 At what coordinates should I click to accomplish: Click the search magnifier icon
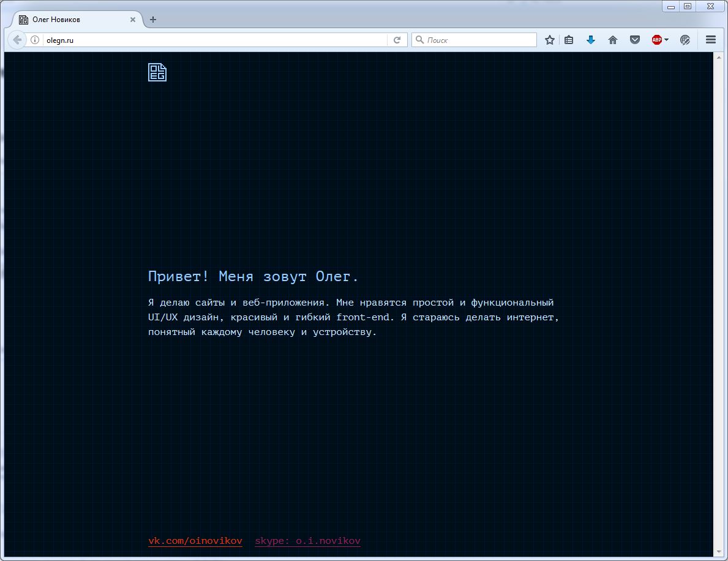click(x=419, y=40)
